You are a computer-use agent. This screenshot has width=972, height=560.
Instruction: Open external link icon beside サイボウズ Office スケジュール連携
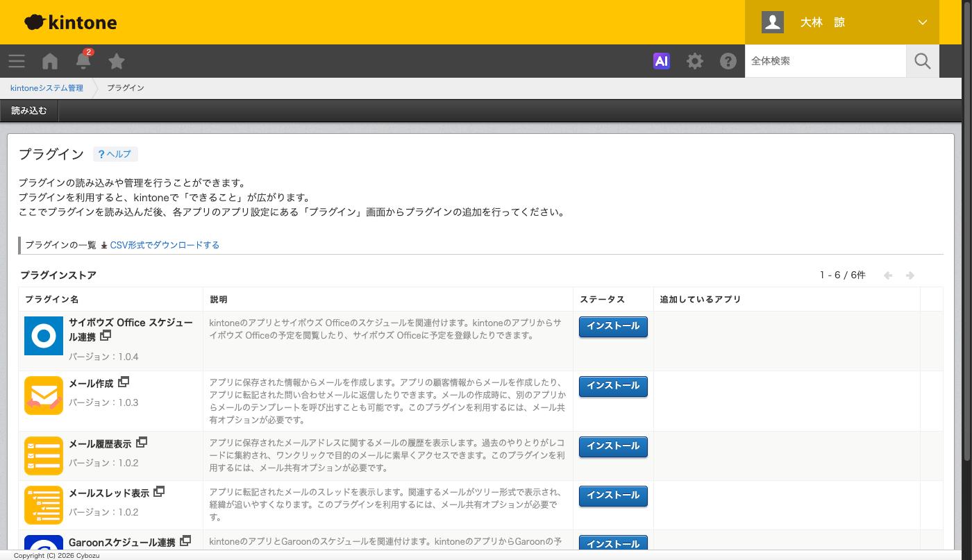click(x=106, y=336)
